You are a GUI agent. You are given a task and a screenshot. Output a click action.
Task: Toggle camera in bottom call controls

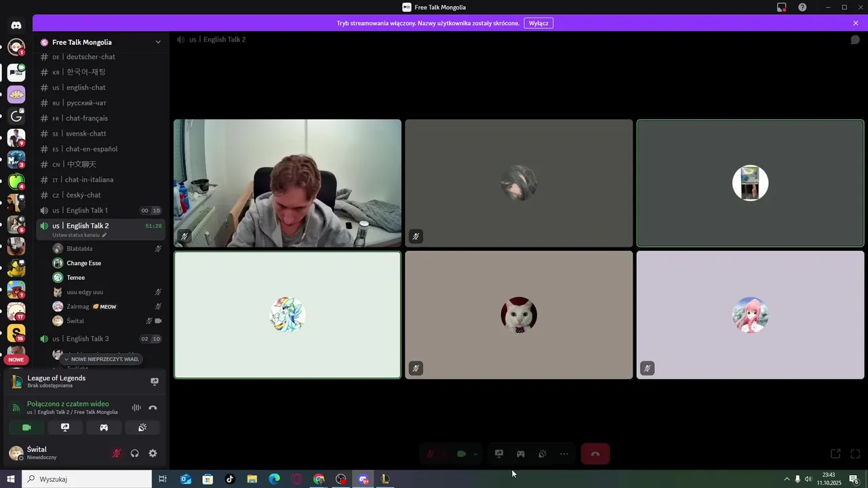tap(461, 454)
